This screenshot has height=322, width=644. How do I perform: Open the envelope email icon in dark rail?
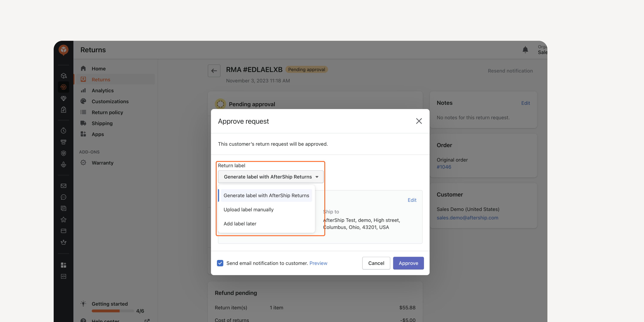tap(64, 186)
